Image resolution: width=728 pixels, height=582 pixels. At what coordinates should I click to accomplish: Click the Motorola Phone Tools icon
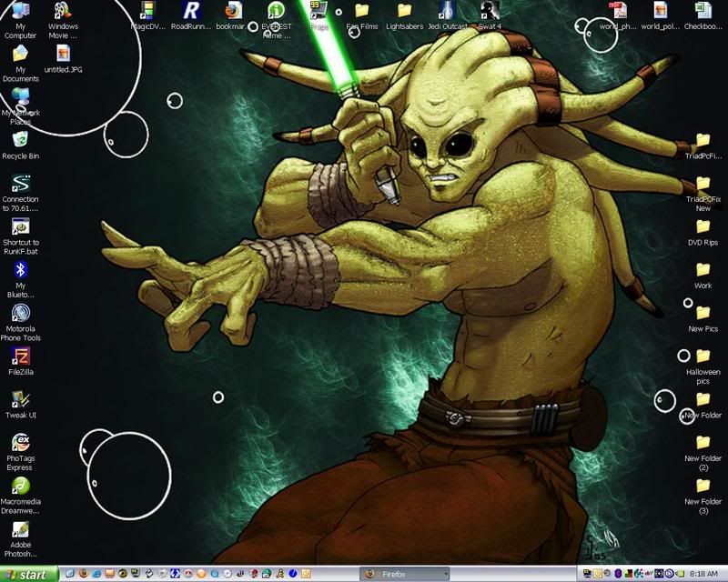tap(20, 314)
